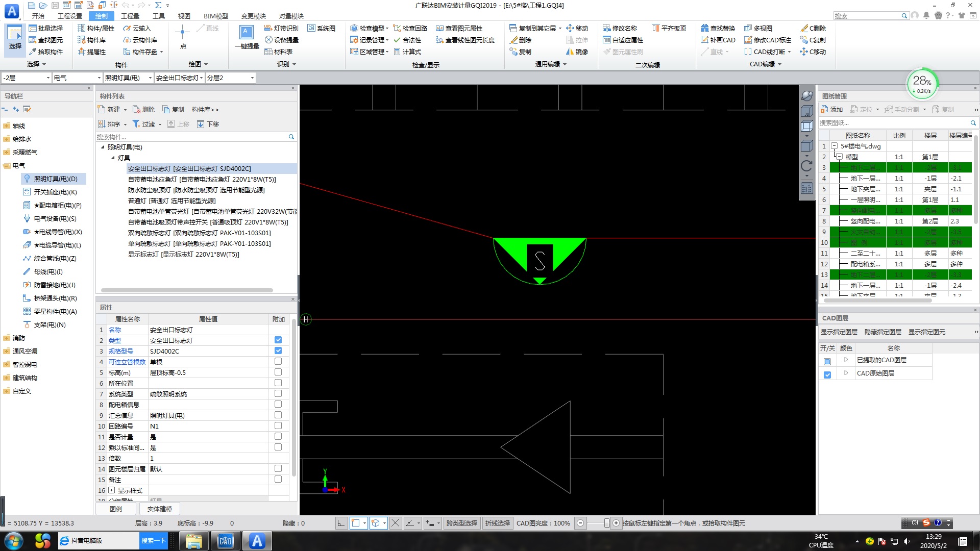Image resolution: width=980 pixels, height=551 pixels.
Task: Toggle CAD原始图层 visibility checkbox
Action: coord(827,374)
